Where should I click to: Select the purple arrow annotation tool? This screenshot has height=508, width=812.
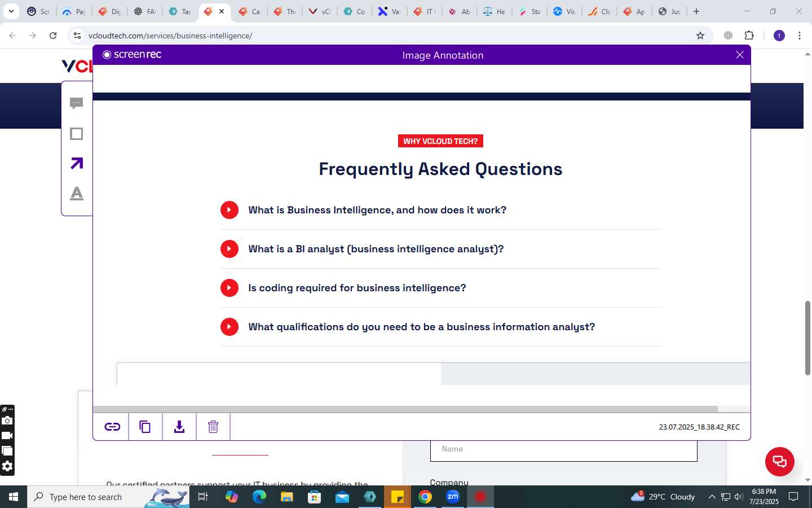pos(77,163)
